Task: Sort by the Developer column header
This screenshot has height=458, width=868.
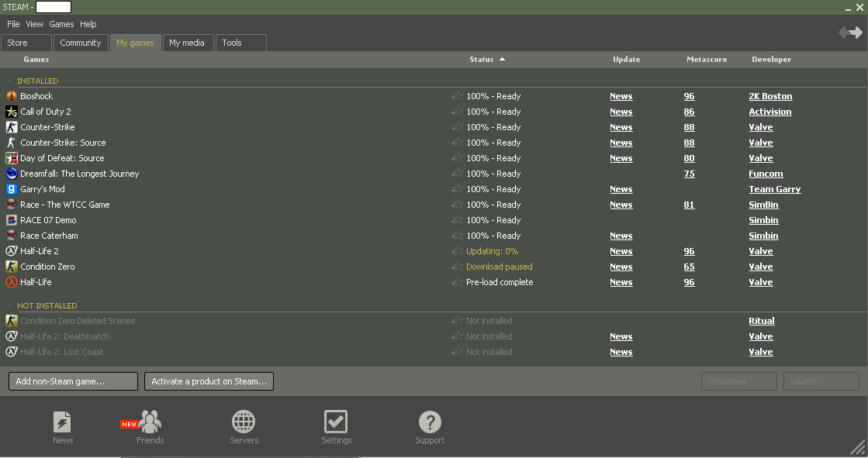Action: coord(771,59)
